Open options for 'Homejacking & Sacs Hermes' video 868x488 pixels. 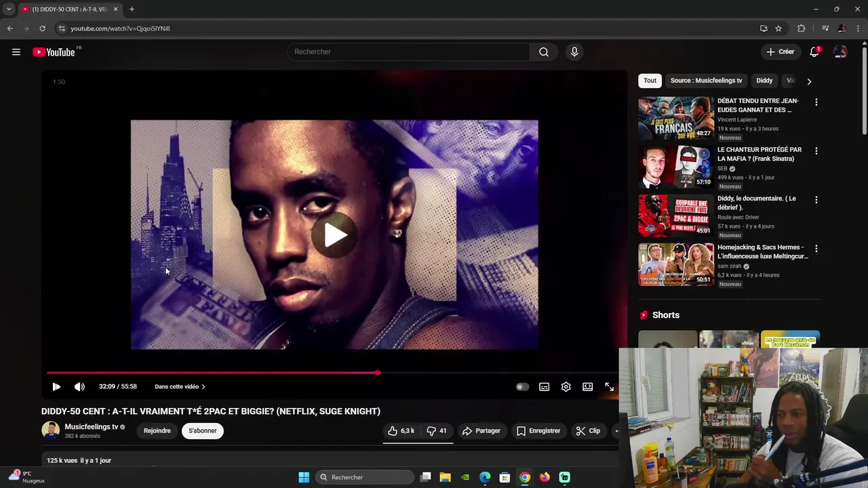pos(816,249)
